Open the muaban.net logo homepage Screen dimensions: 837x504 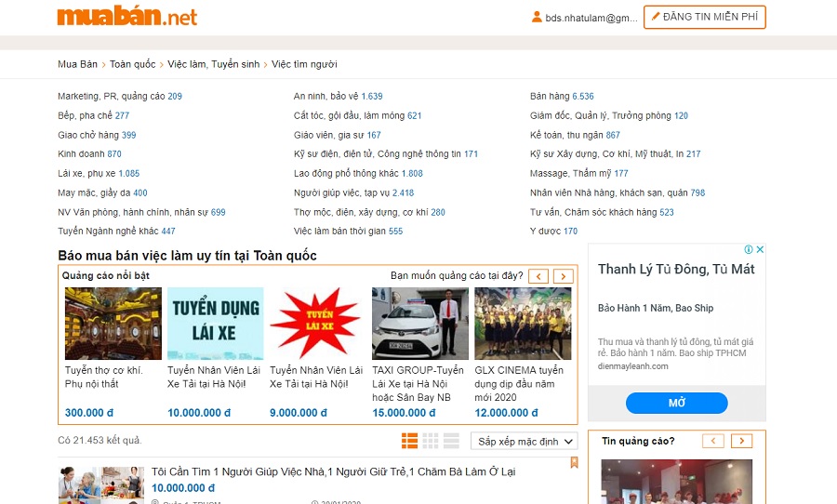[x=127, y=17]
